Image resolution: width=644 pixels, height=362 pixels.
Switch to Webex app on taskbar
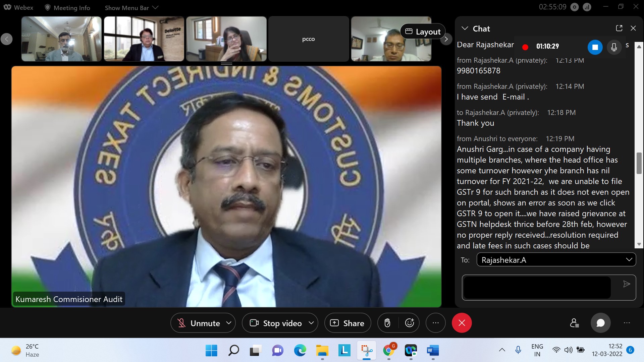coord(411,351)
